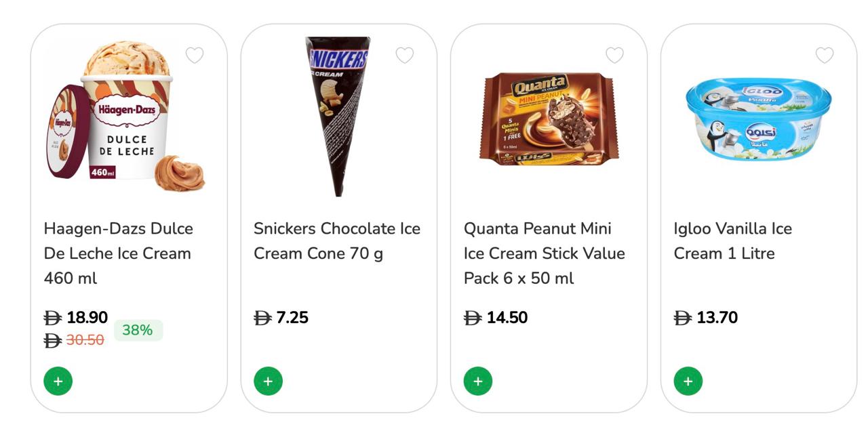Select Igloo Vanilla Ice Cream 1 Litre title
The image size is (868, 435).
click(732, 241)
